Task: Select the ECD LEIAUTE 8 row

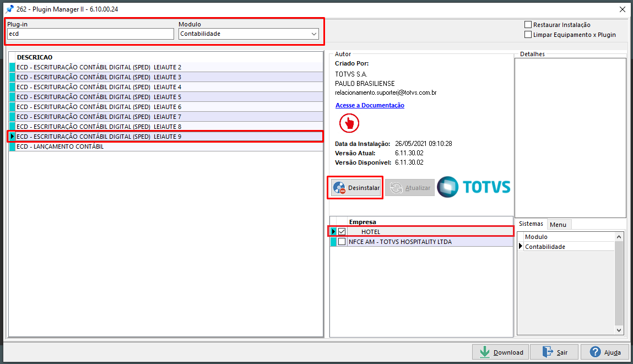Action: [x=166, y=126]
